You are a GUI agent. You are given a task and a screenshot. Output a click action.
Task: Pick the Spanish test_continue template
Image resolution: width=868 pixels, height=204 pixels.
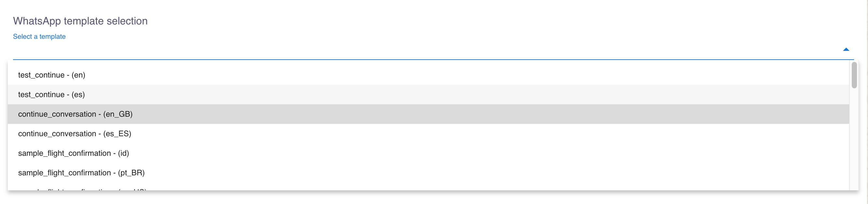pyautogui.click(x=52, y=95)
